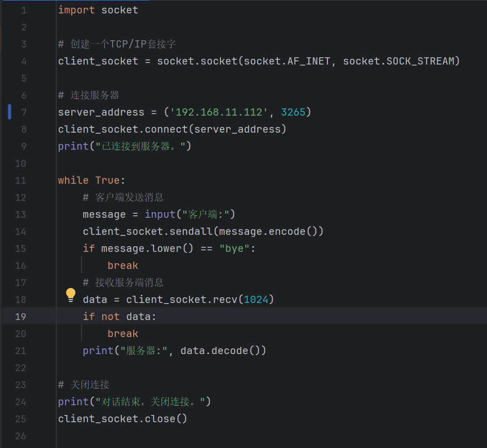
Task: Place cursor on the '192.168.11.112' IP string
Action: pos(219,112)
